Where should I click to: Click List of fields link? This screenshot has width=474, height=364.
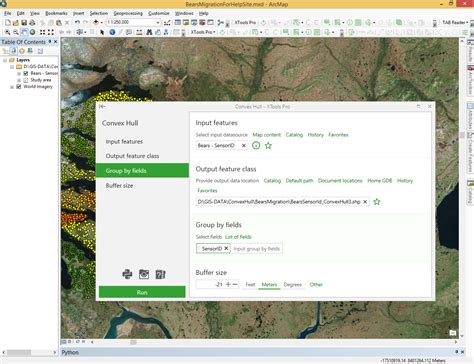tap(238, 237)
